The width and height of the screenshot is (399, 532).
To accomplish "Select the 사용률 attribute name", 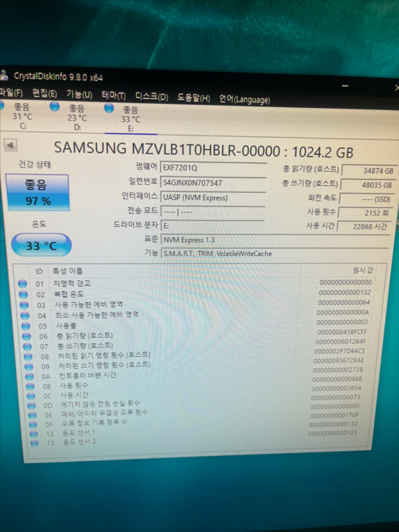I will coord(66,326).
